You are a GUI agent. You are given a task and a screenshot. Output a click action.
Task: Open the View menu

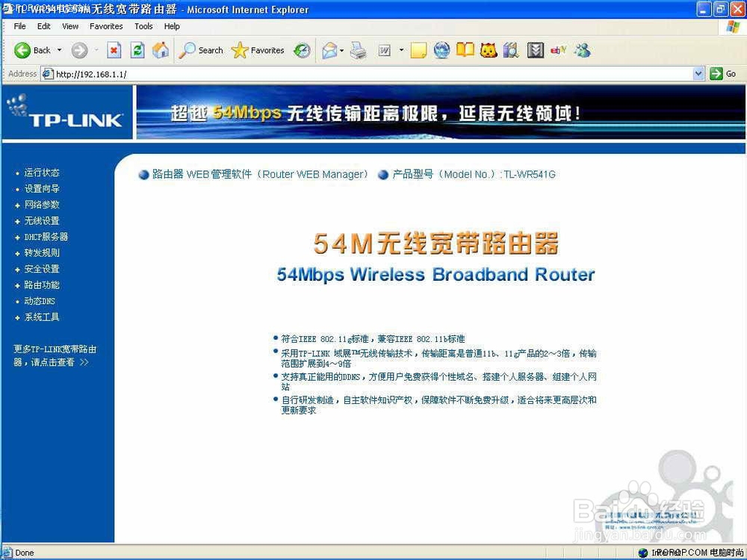[x=70, y=26]
